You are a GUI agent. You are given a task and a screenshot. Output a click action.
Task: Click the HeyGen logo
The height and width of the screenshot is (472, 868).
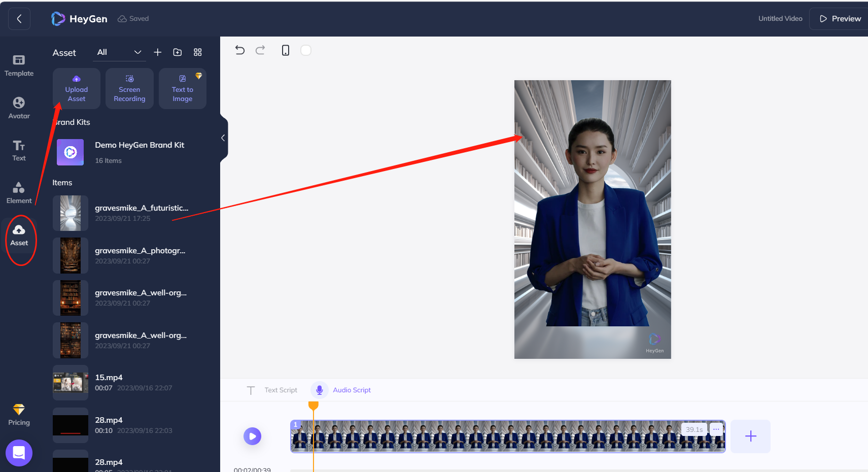pyautogui.click(x=79, y=19)
